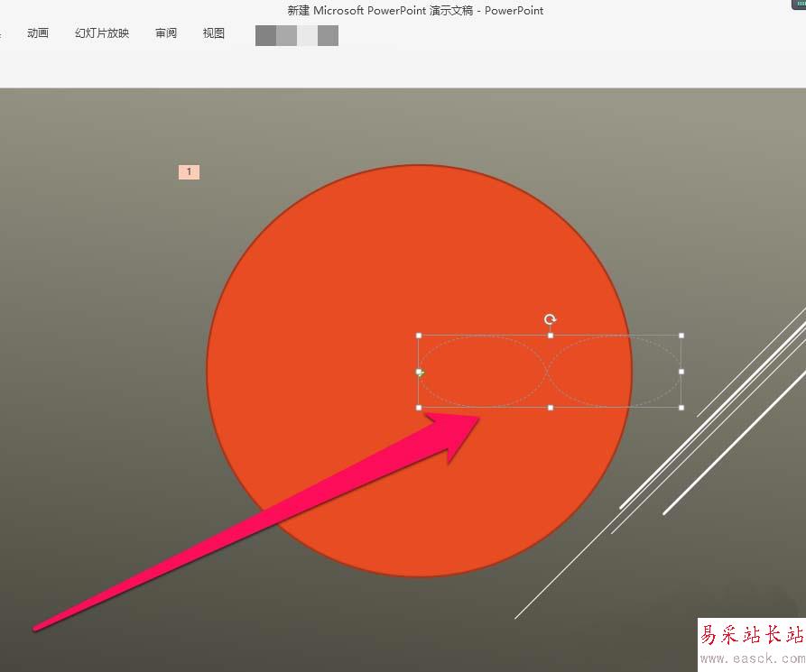Select the animation order tag 1

189,171
